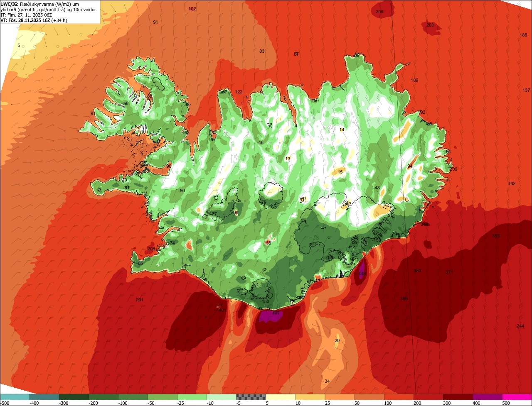532x406 pixels.
Task: Click the initial time line 'IT: Fim. 27. 11. 2025 06Z'
Action: pyautogui.click(x=26, y=15)
